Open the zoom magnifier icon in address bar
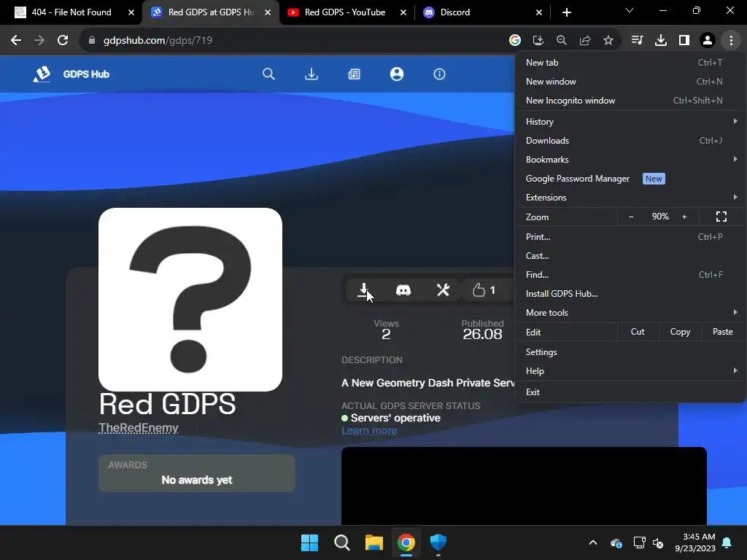 (x=562, y=41)
